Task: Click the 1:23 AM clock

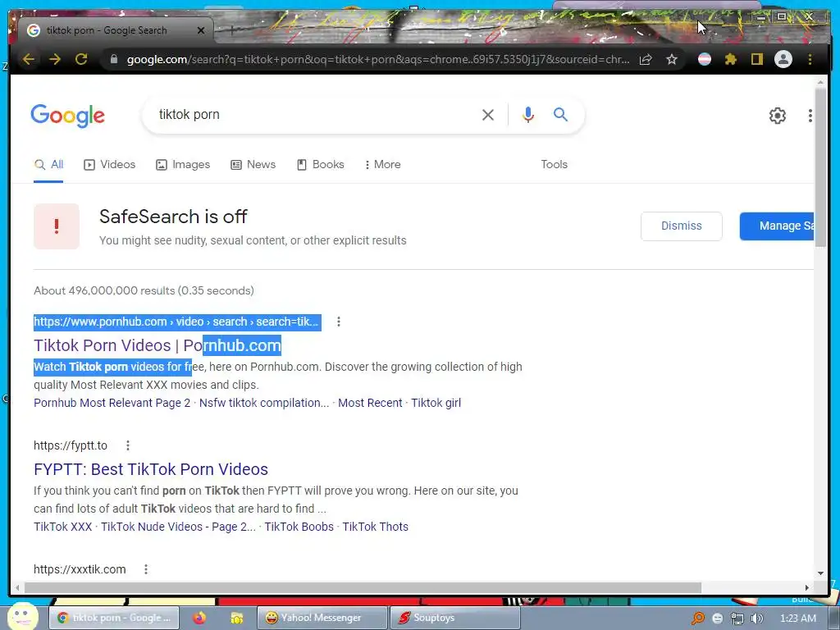Action: (797, 619)
